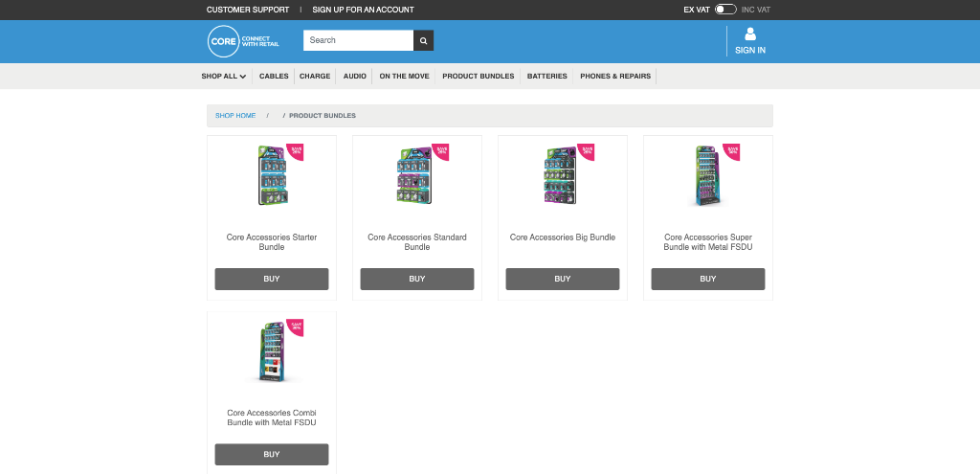This screenshot has height=474, width=980.
Task: Open the Cables category
Action: point(274,77)
